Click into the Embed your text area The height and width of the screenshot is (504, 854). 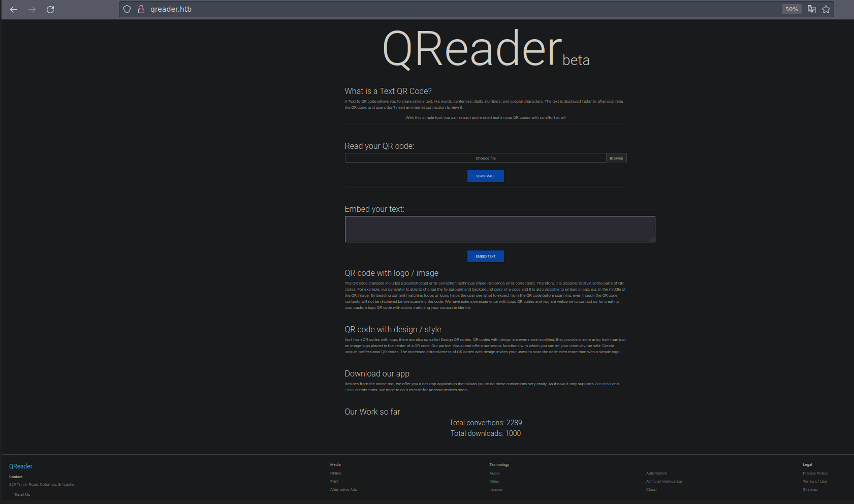tap(500, 229)
